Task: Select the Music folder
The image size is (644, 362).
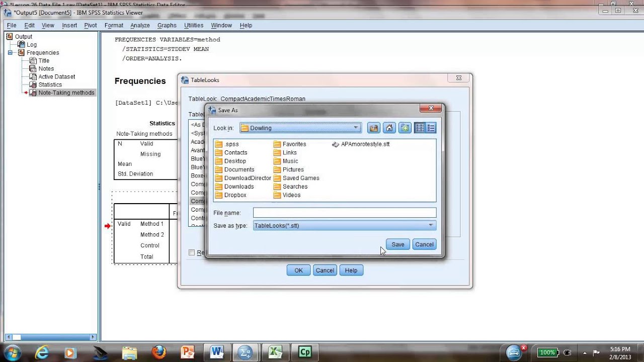Action: [286, 161]
